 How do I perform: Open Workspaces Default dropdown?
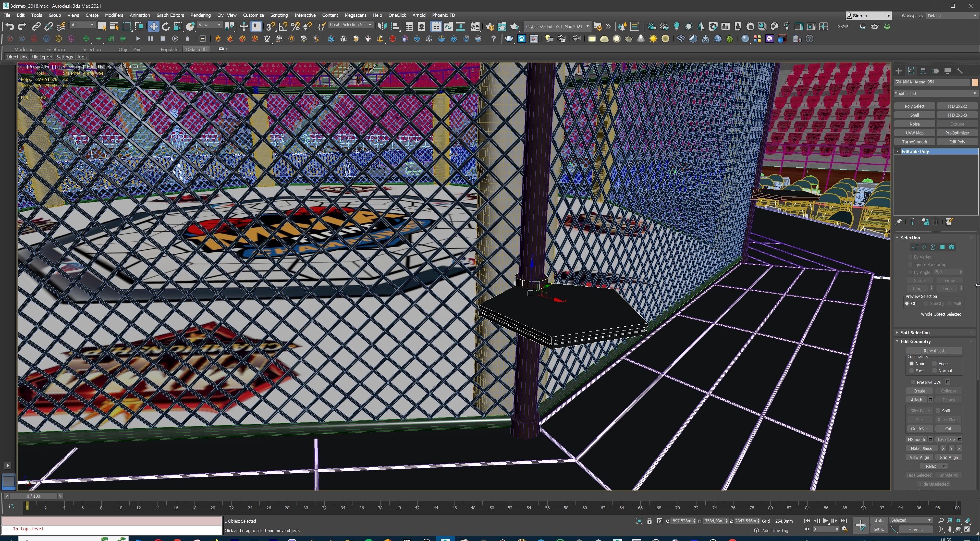tap(952, 16)
